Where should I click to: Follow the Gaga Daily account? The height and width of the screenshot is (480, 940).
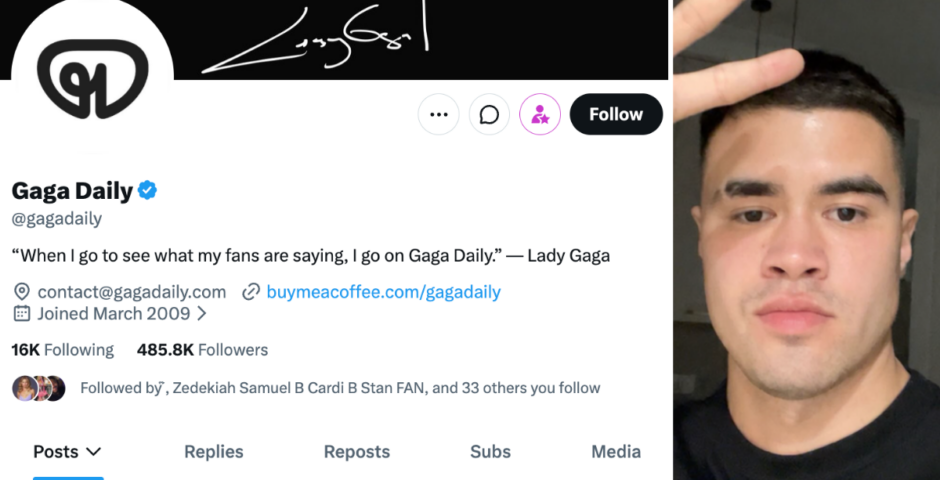tap(616, 114)
